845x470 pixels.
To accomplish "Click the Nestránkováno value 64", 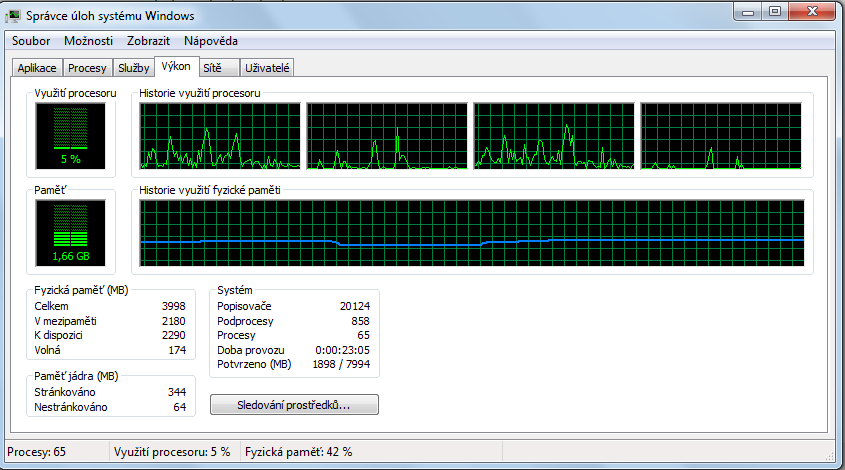I will coord(180,407).
